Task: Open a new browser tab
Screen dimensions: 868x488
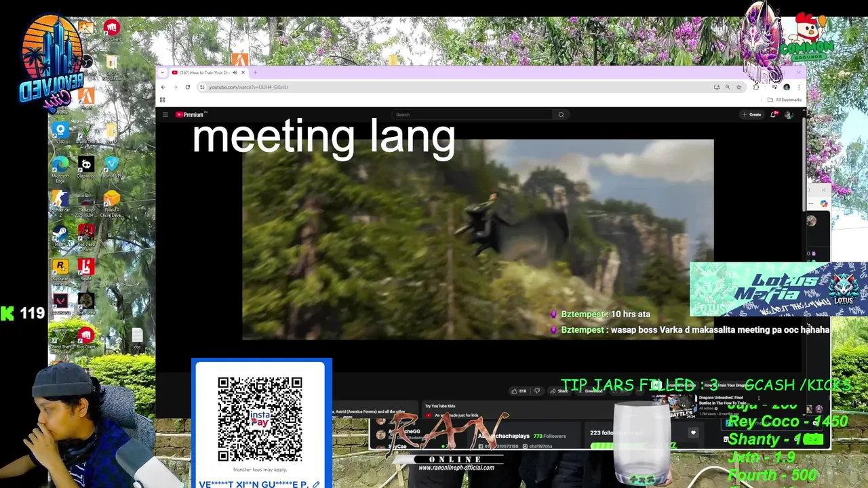Action: pos(256,73)
